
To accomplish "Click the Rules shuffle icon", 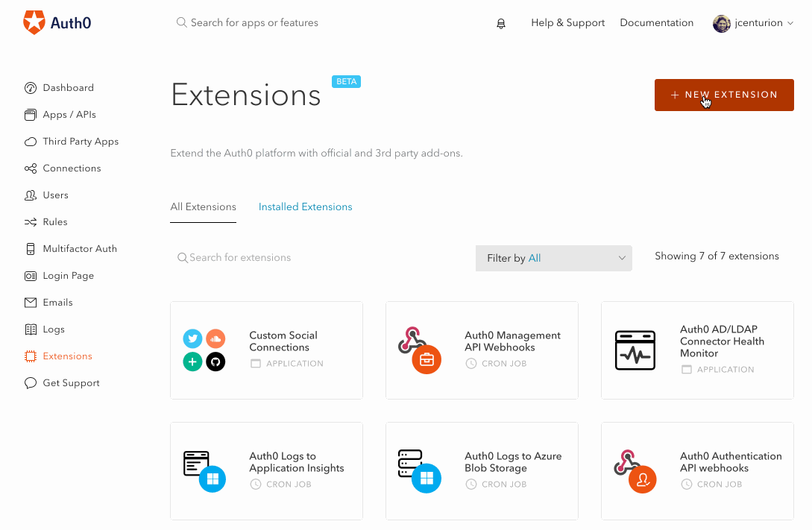I will (x=31, y=222).
